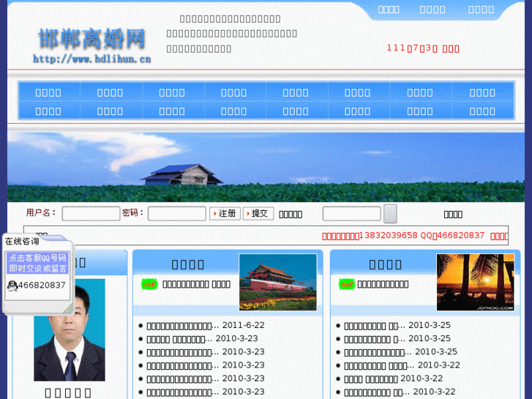
Task: Focus the 密码 password input field
Action: (x=176, y=214)
